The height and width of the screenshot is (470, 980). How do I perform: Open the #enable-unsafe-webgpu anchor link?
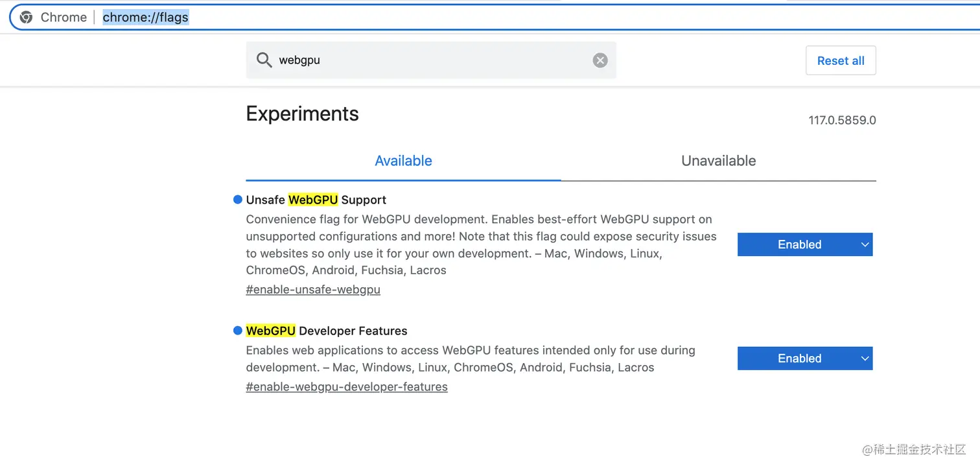click(313, 290)
